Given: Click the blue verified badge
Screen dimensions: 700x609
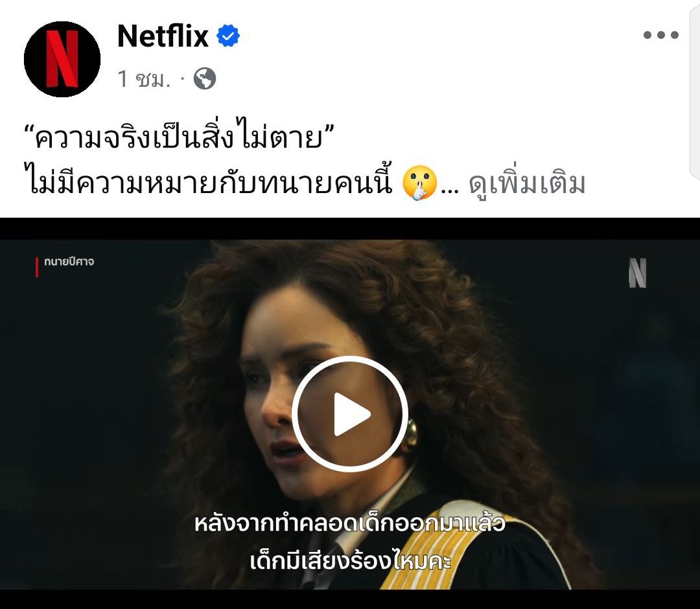Looking at the screenshot, I should (228, 36).
